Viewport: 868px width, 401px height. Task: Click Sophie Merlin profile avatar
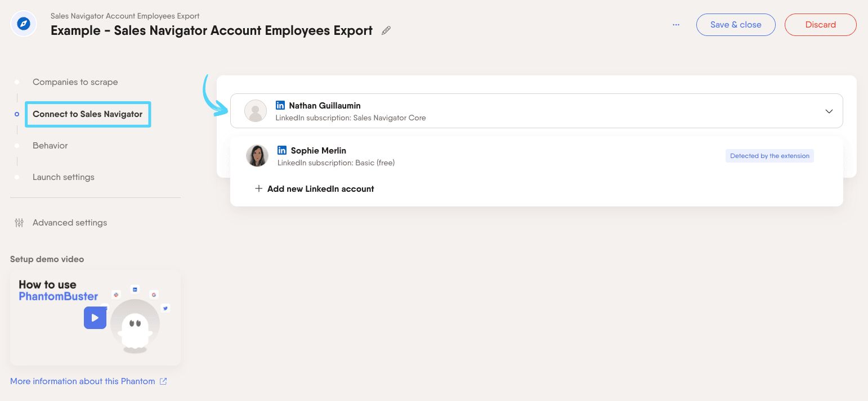click(257, 156)
